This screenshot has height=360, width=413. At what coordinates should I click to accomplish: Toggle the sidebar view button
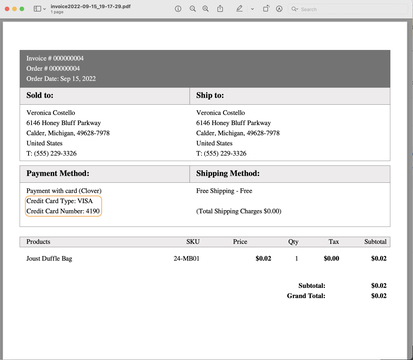37,9
